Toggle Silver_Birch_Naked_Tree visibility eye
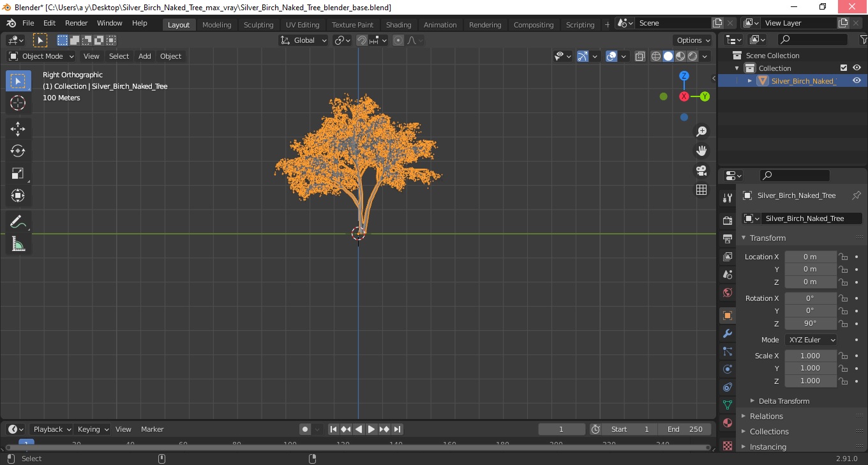 click(x=857, y=80)
